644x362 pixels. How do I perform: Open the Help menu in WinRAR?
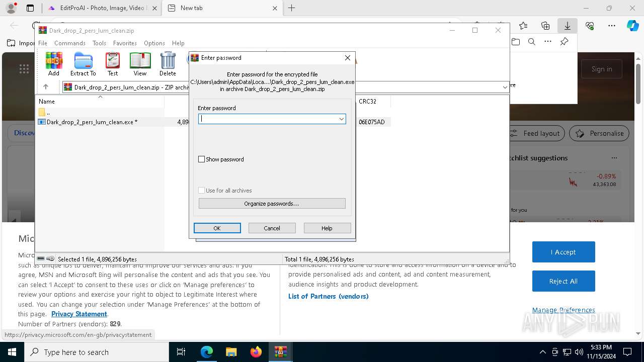[178, 43]
